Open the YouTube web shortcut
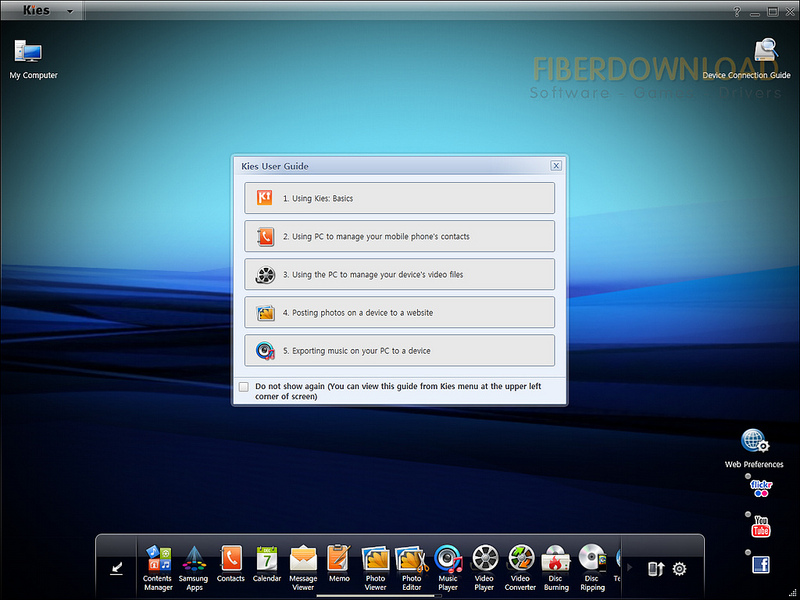800x600 pixels. click(x=761, y=527)
